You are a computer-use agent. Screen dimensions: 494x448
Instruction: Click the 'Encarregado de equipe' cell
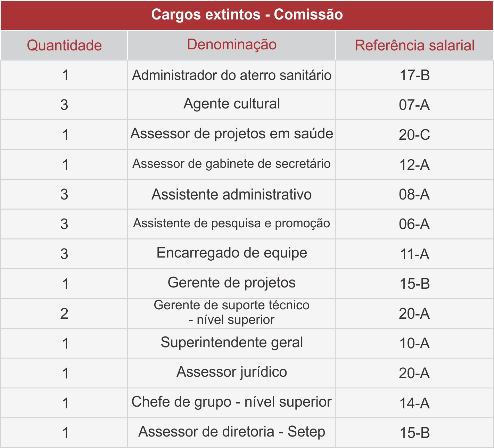(232, 253)
